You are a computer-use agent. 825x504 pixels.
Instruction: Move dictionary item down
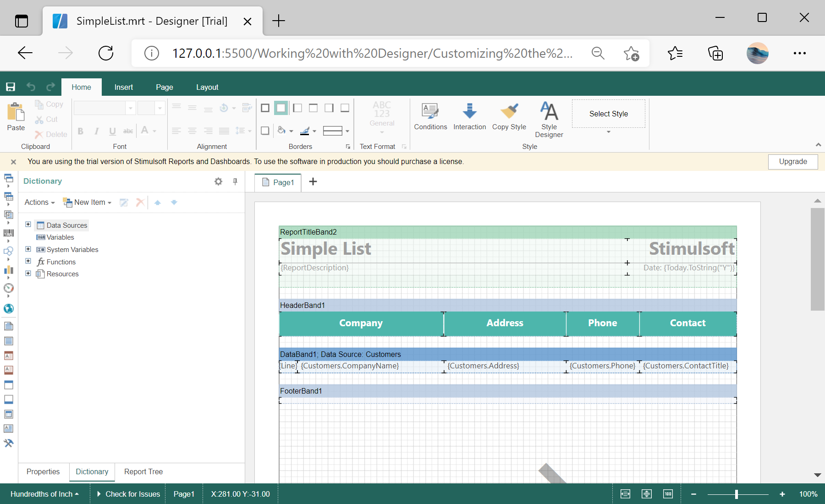coord(174,203)
